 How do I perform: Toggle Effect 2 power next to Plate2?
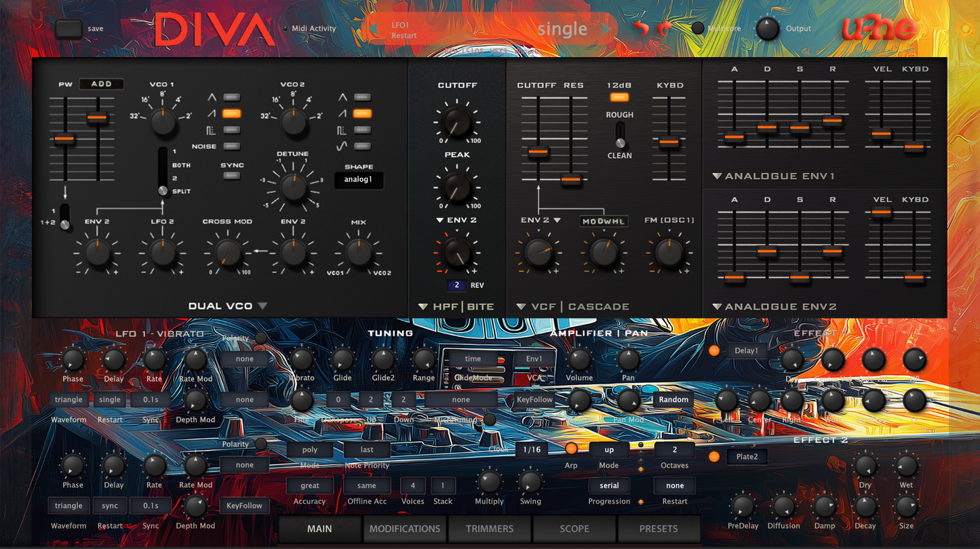pos(713,457)
